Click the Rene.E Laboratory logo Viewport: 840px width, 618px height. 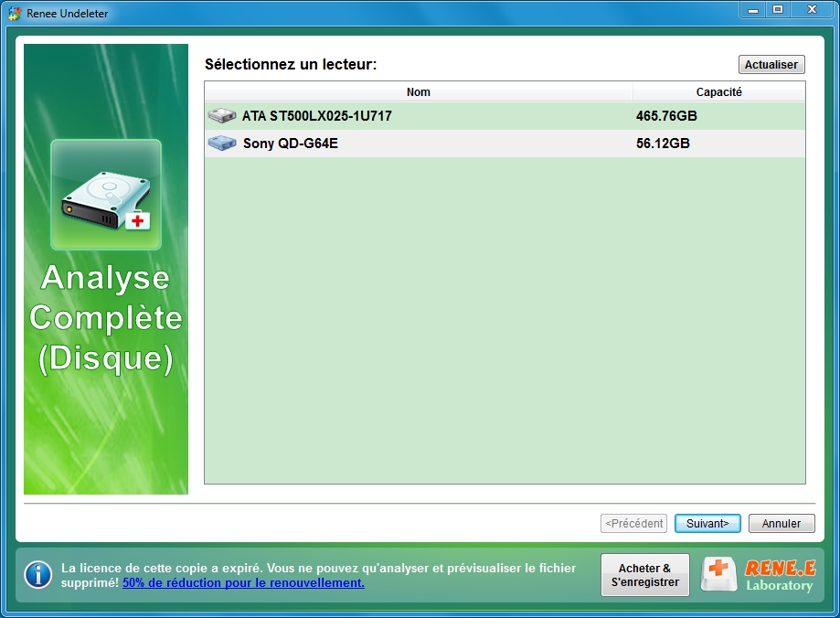(x=758, y=575)
